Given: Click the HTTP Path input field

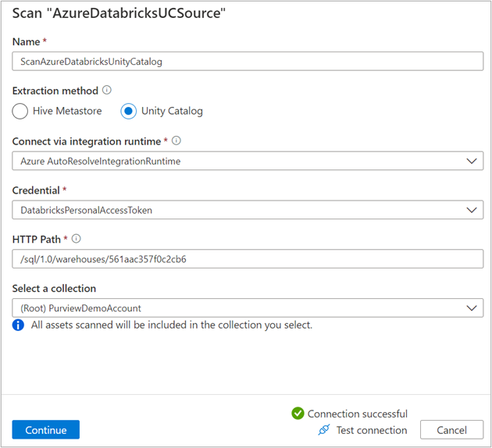Looking at the screenshot, I should click(x=248, y=259).
